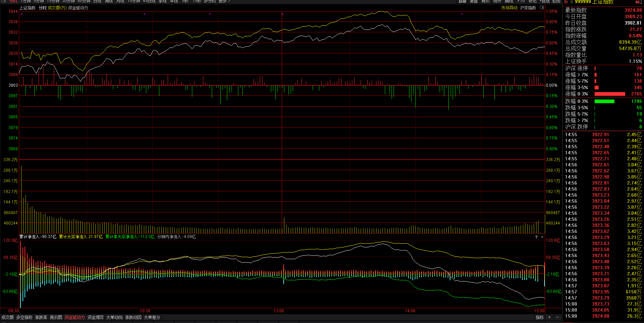Screen dimensions: 644x323
Task: Open the list icon next to stock code 999999
Action: coord(571,2)
